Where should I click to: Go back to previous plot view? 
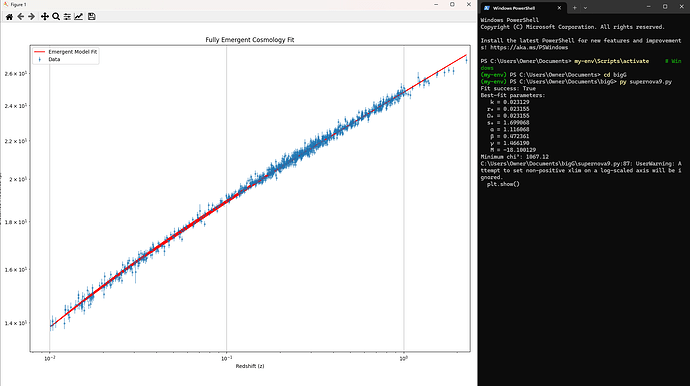[x=20, y=17]
